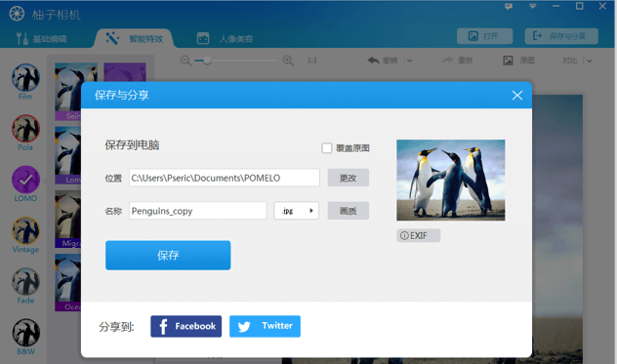This screenshot has height=364, width=617.
Task: Select the Fade effect category
Action: click(25, 286)
